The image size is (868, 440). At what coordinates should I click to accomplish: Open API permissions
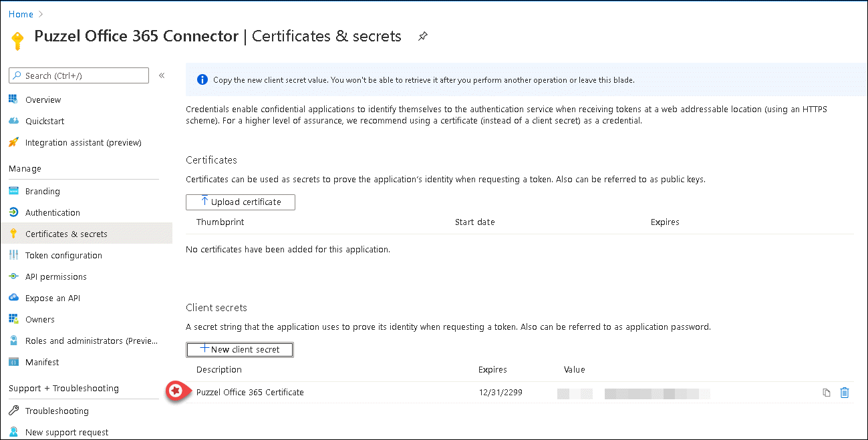click(x=55, y=277)
